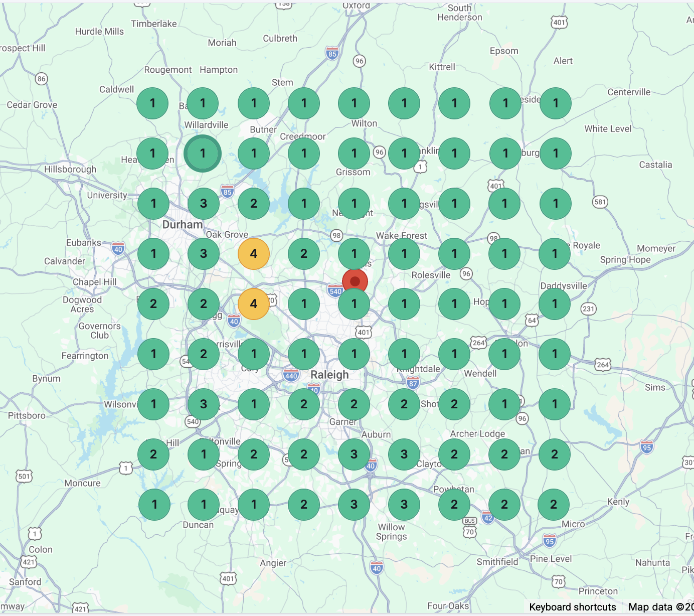Open the 2 marker next to Dogwood Acres

pyautogui.click(x=153, y=304)
